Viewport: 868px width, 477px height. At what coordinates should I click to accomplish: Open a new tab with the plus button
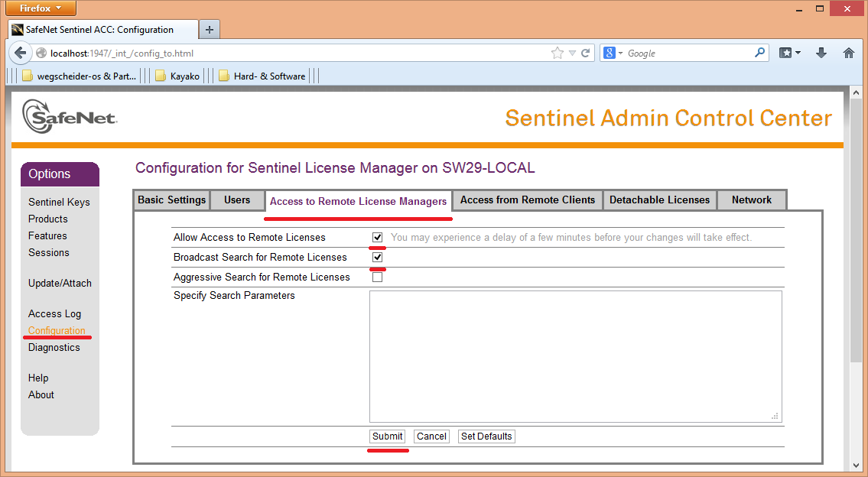210,30
